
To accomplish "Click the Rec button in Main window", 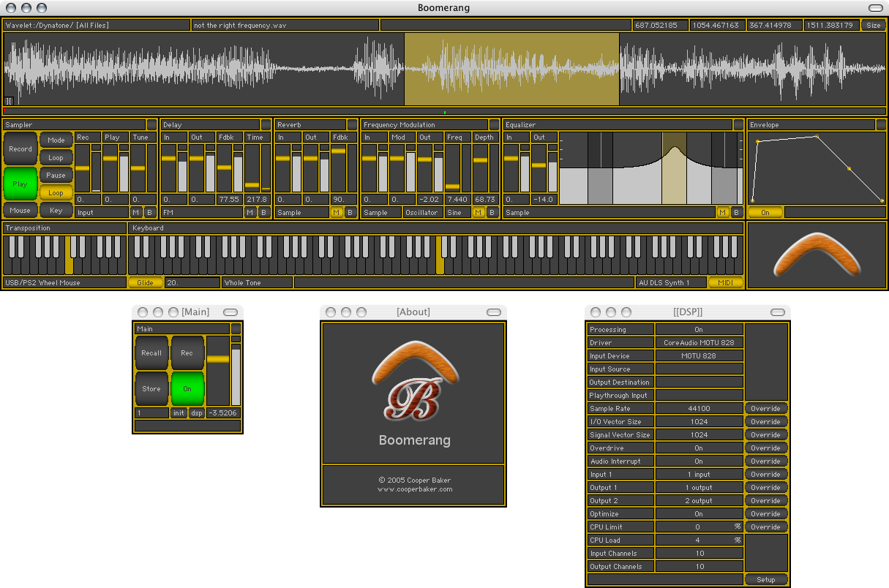I will click(187, 353).
